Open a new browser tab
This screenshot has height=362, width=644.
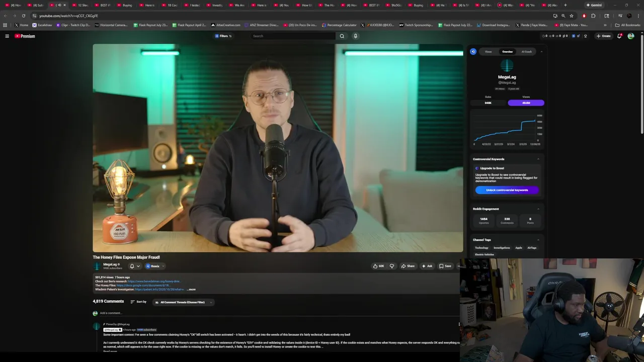[565, 5]
